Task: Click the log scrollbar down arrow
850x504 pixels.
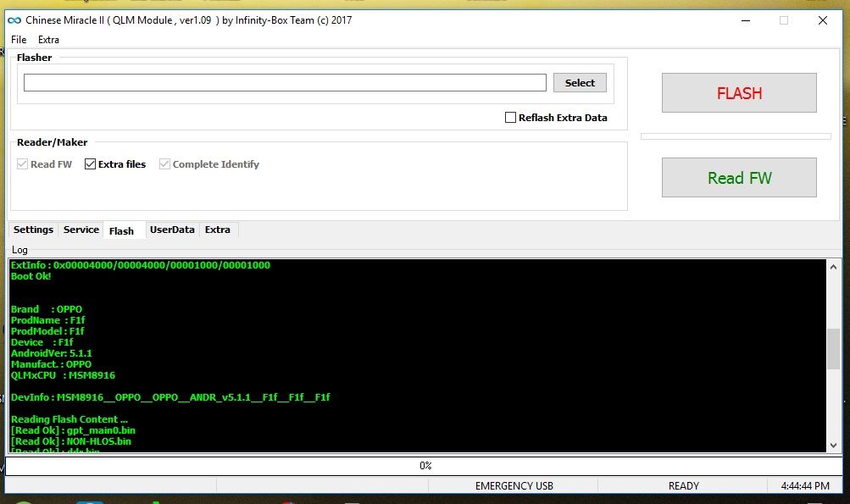Action: point(833,446)
